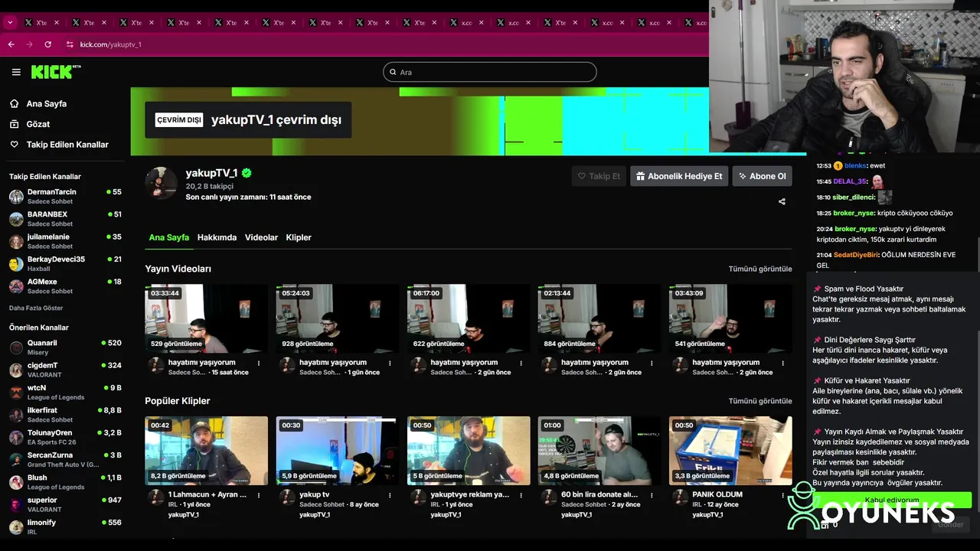Open cigdemT recommended channel
980x551 pixels.
pyautogui.click(x=65, y=370)
